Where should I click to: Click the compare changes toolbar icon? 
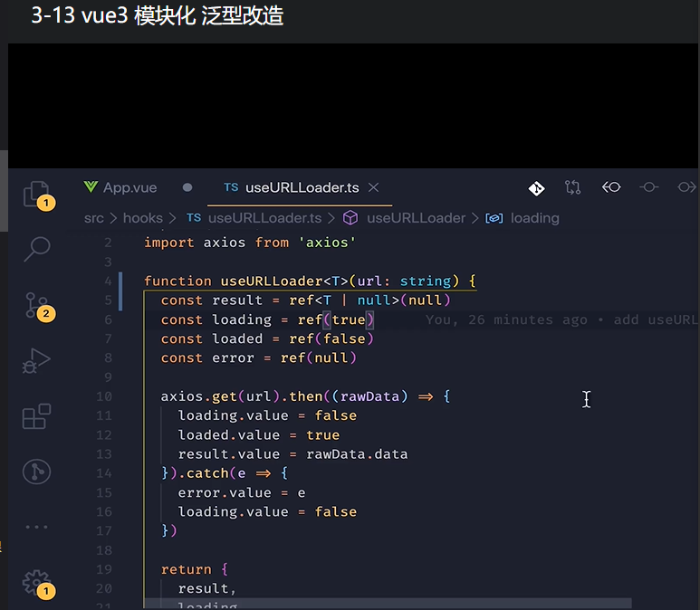click(x=572, y=187)
